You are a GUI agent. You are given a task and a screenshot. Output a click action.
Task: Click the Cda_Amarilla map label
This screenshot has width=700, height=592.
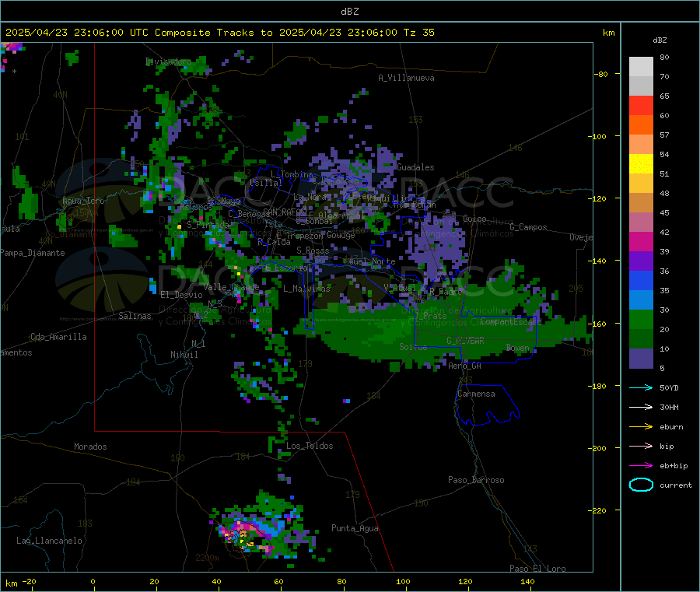(58, 337)
